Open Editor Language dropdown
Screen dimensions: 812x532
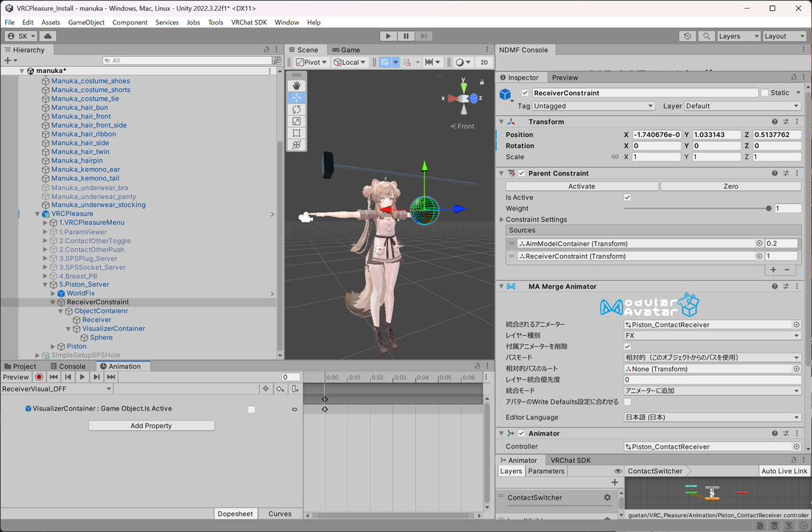[712, 417]
